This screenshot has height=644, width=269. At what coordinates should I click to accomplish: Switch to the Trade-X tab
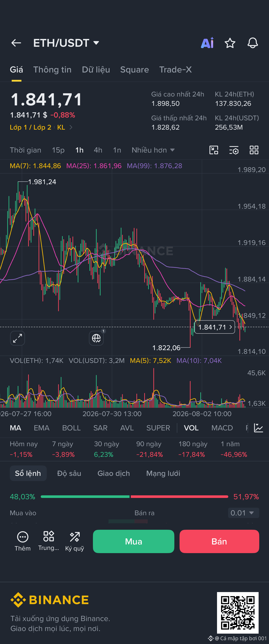point(175,69)
